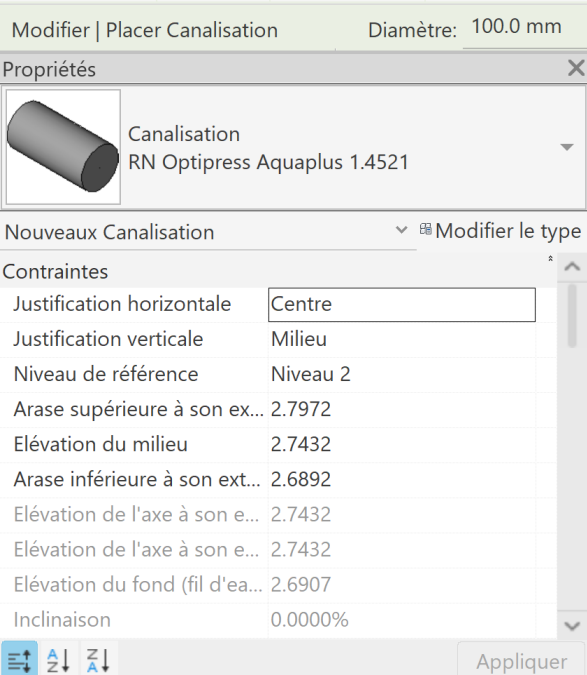Screen dimensions: 587x675
Task: Click the pipe type preview thumbnail
Action: pos(63,147)
